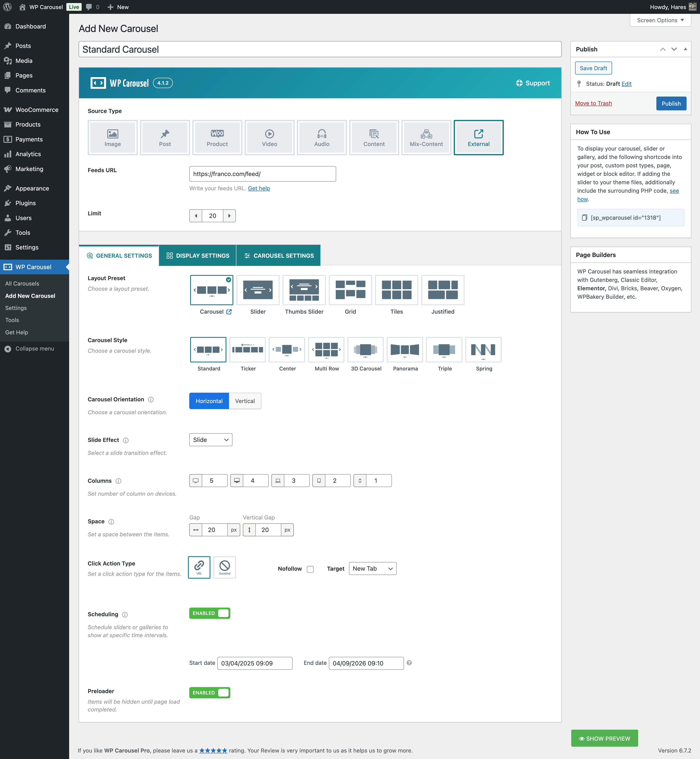Move Publish box down
Viewport: 700px width, 759px height.
pos(674,49)
